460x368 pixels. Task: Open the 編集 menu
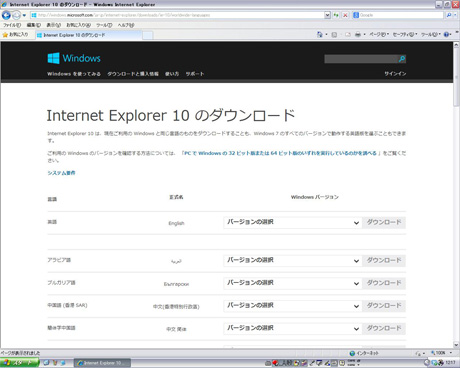tap(33, 25)
